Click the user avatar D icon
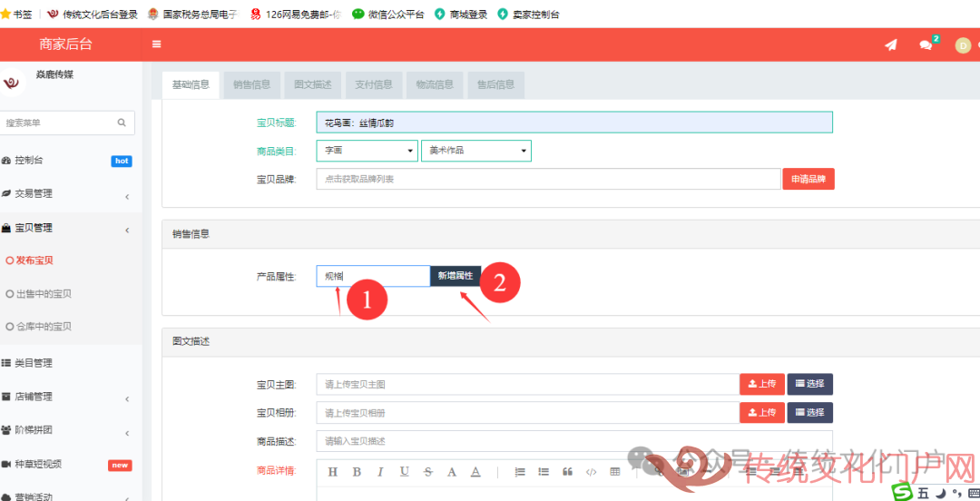The height and width of the screenshot is (501, 980). point(963,45)
